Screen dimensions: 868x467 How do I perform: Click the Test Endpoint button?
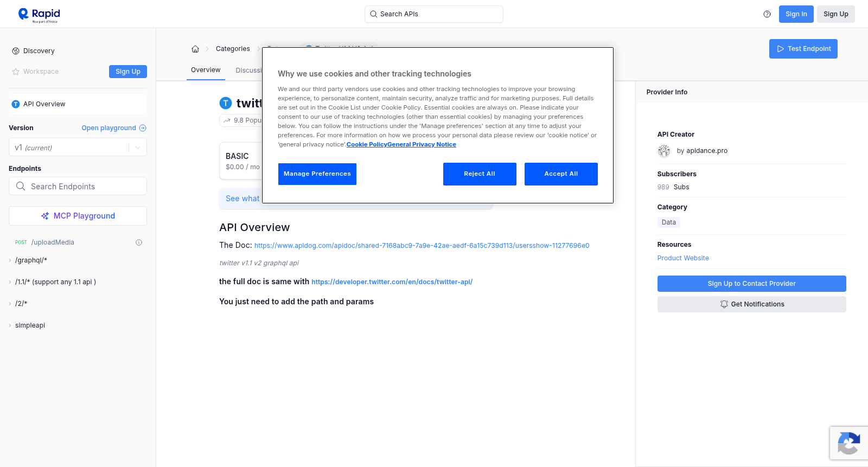tap(803, 49)
